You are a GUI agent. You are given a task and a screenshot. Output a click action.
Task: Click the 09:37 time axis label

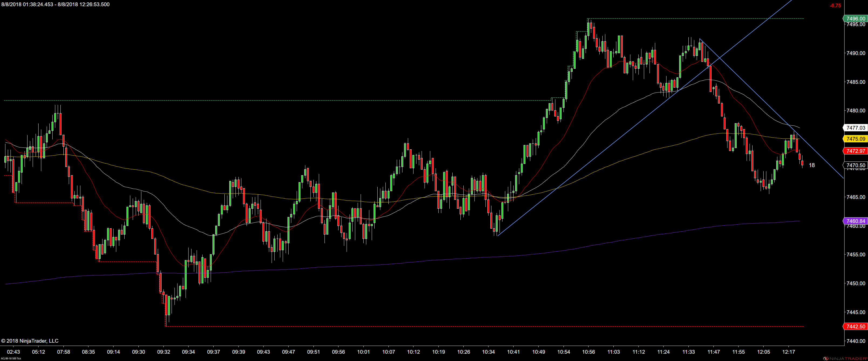coord(213,352)
